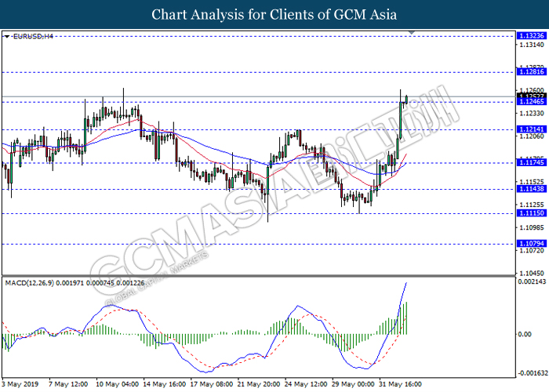The image size is (549, 392).
Task: Click the 21 May 20:00 time label
Action: click(x=259, y=384)
